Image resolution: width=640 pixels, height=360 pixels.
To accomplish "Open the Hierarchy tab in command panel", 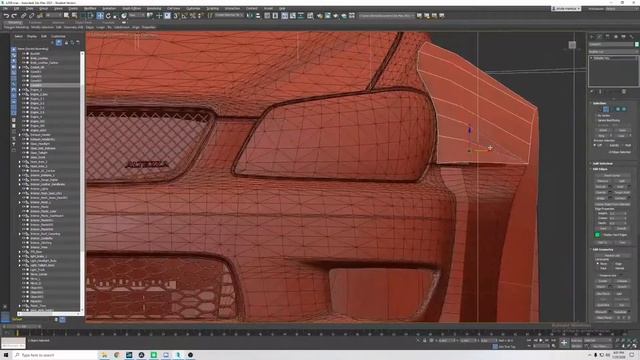I will coord(608,37).
